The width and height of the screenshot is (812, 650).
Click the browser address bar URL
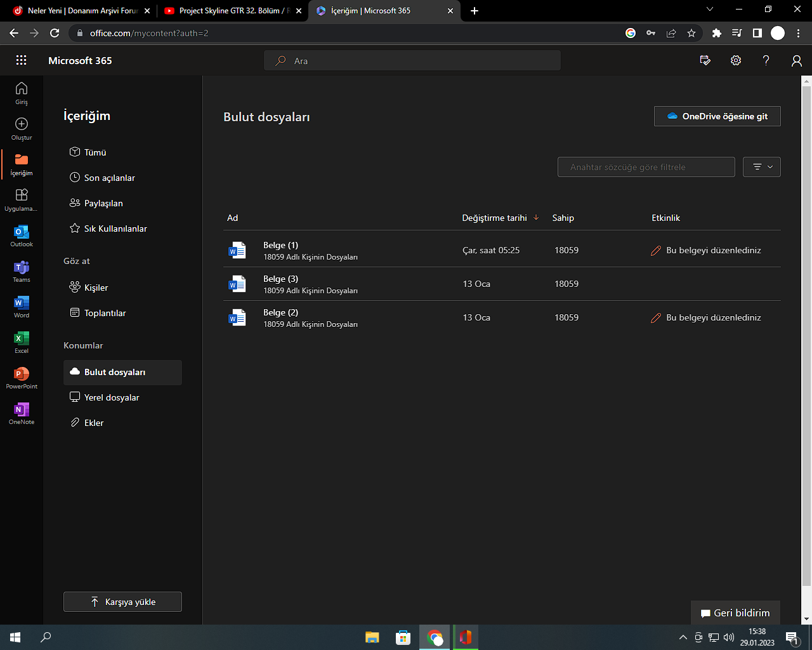pyautogui.click(x=149, y=33)
